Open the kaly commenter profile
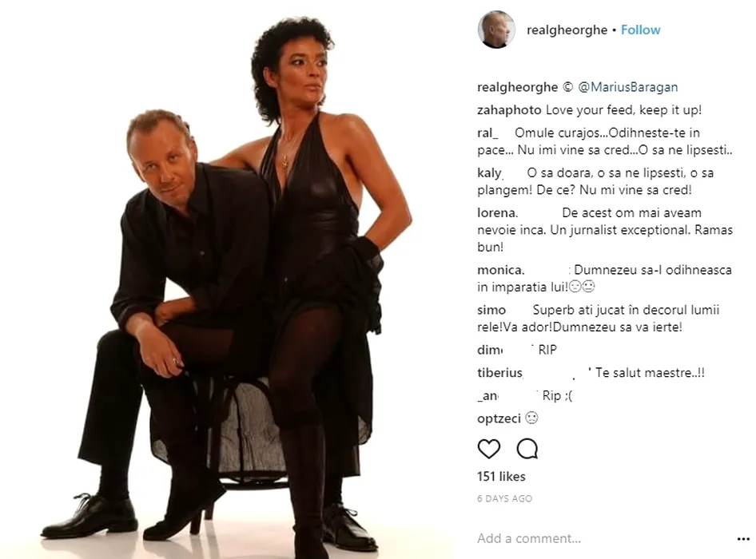756x559 pixels. (489, 173)
